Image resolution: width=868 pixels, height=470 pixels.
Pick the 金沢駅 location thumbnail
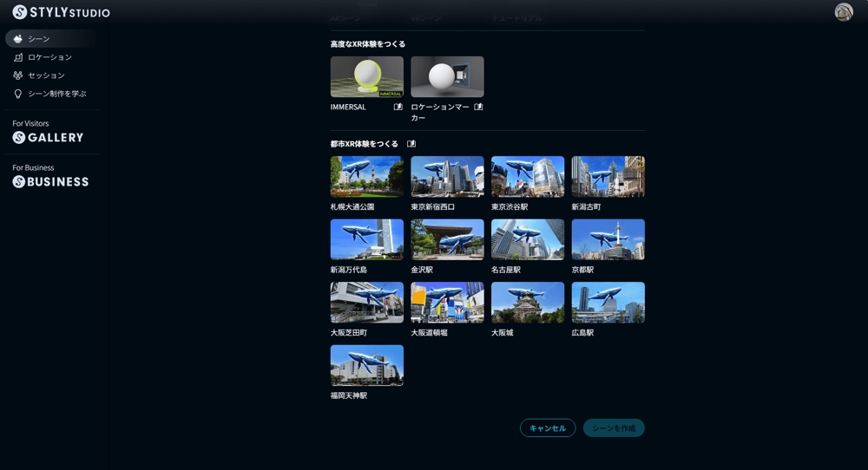(x=447, y=239)
